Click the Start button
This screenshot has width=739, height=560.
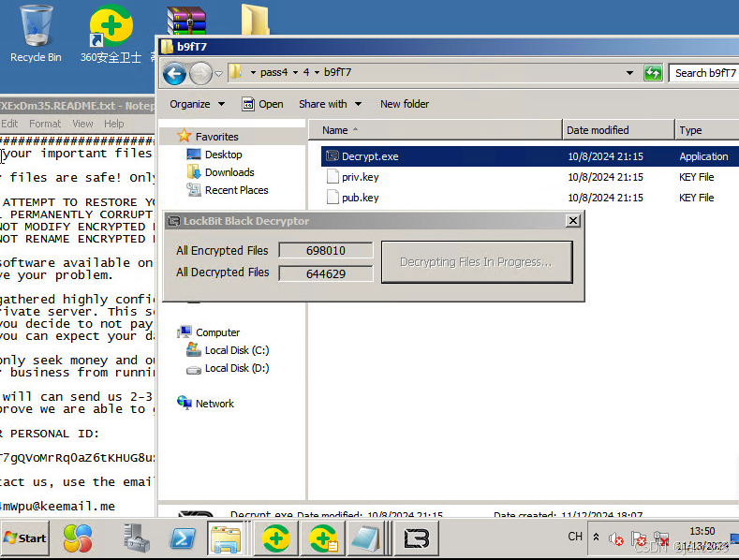(24, 538)
